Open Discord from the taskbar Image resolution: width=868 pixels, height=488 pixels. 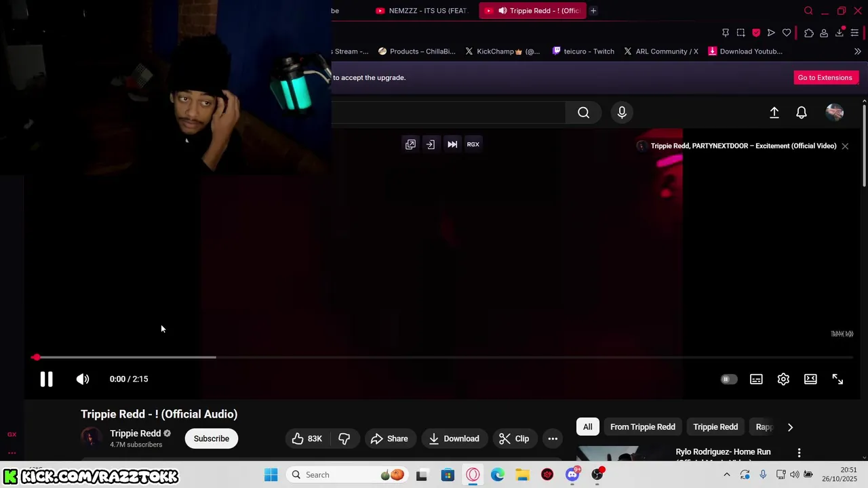pyautogui.click(x=572, y=474)
